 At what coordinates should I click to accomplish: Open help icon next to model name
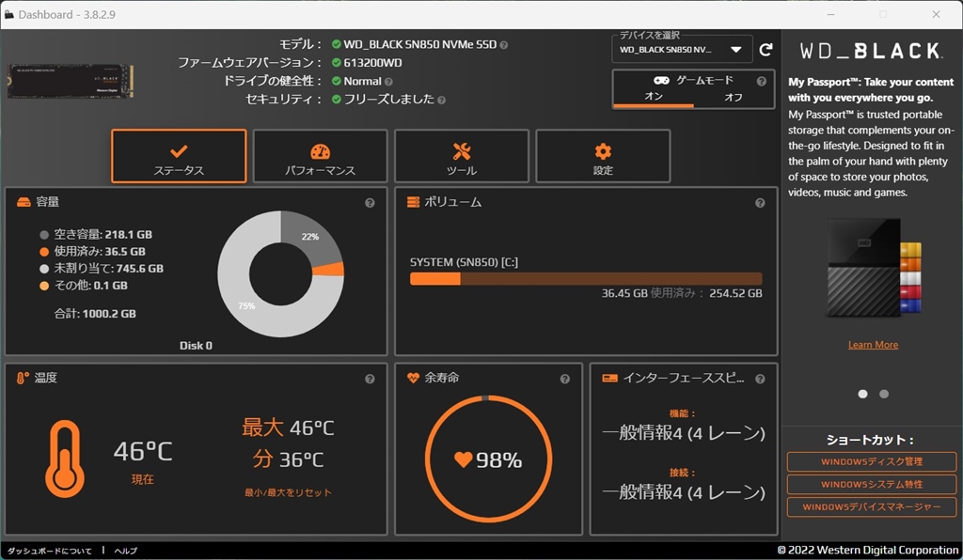(x=504, y=45)
